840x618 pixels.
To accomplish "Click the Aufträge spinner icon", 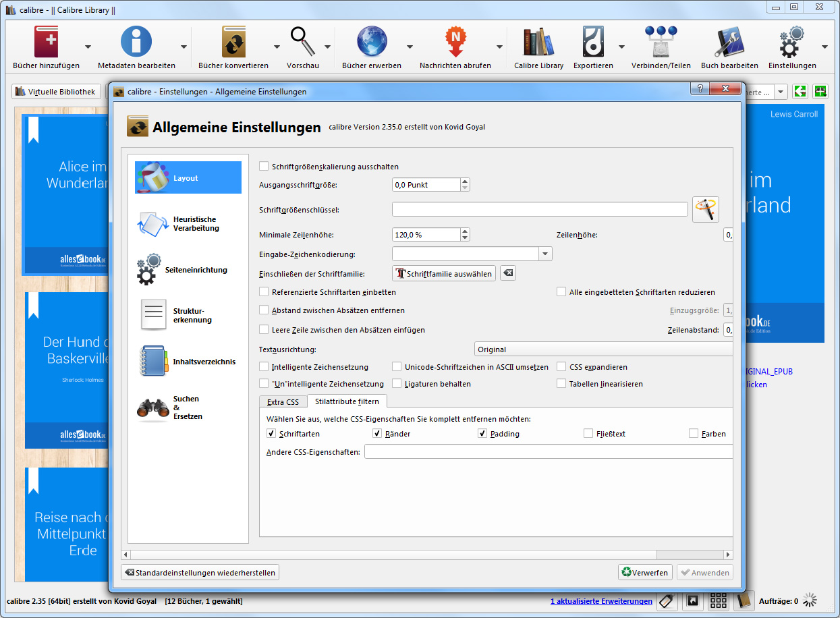I will tap(810, 600).
